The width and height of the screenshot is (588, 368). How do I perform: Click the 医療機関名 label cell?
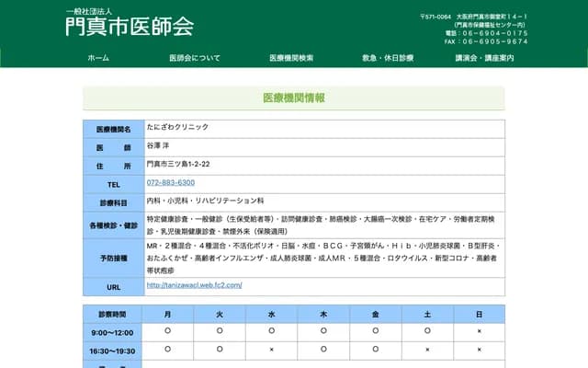[x=114, y=129]
